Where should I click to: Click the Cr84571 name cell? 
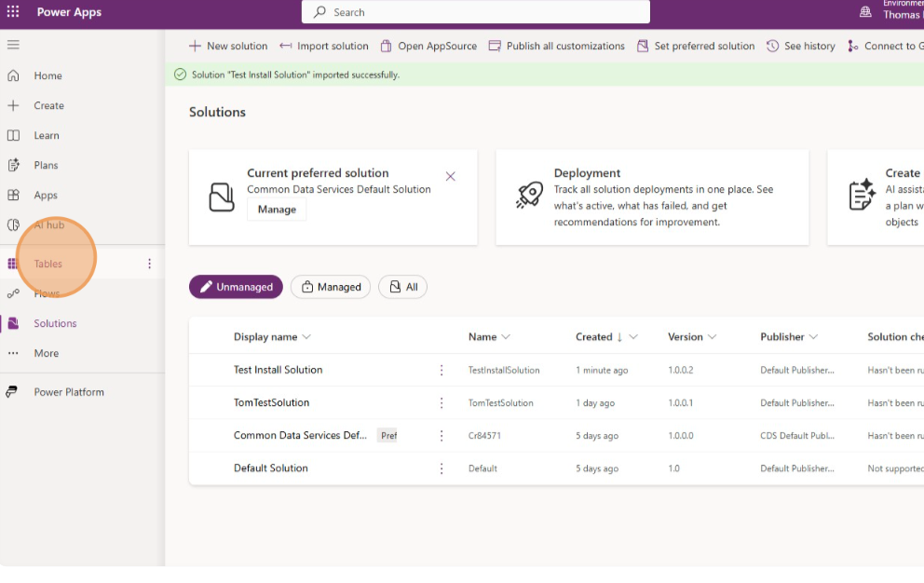point(484,436)
